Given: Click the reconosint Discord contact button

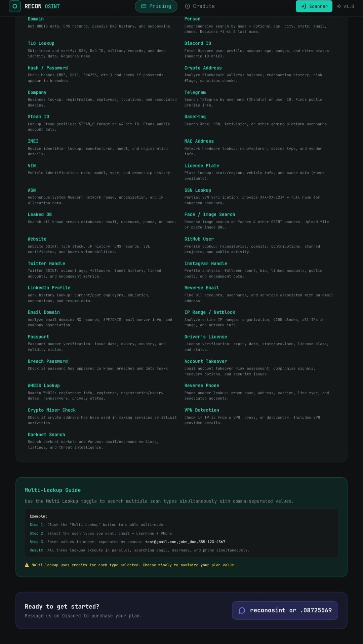Looking at the screenshot, I should [285, 610].
